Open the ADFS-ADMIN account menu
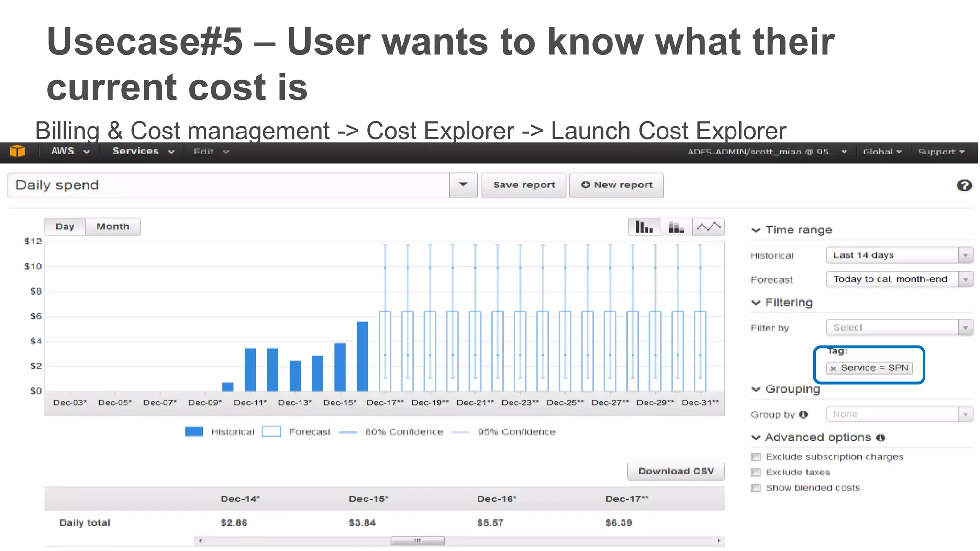 [768, 152]
